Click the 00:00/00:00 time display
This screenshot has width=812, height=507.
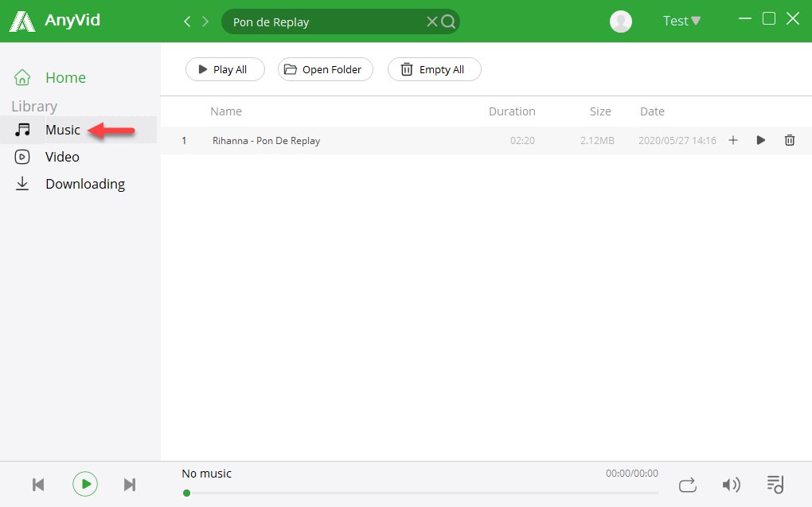(x=632, y=474)
